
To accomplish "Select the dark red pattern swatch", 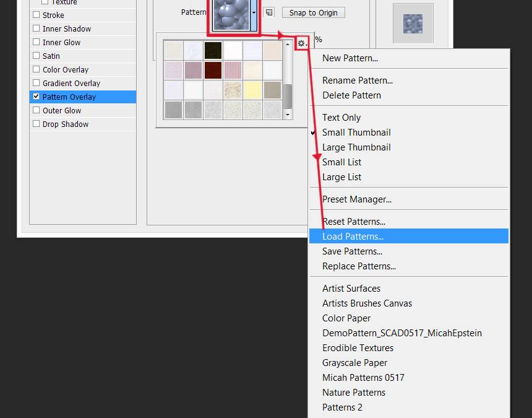I will click(x=213, y=70).
